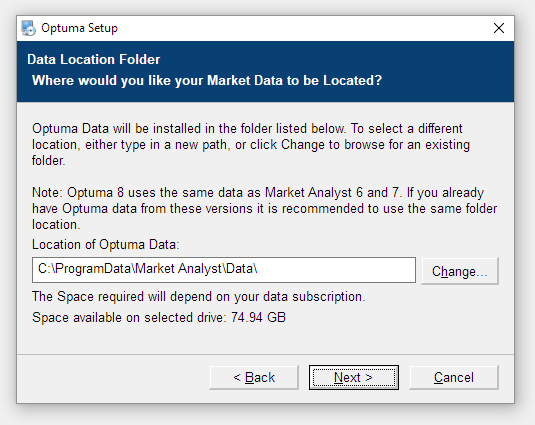This screenshot has width=535, height=425.
Task: Cancel the Optuma installation
Action: (x=454, y=378)
